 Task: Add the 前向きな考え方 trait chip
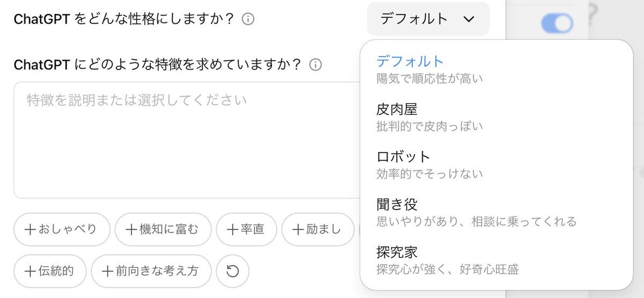click(x=151, y=271)
